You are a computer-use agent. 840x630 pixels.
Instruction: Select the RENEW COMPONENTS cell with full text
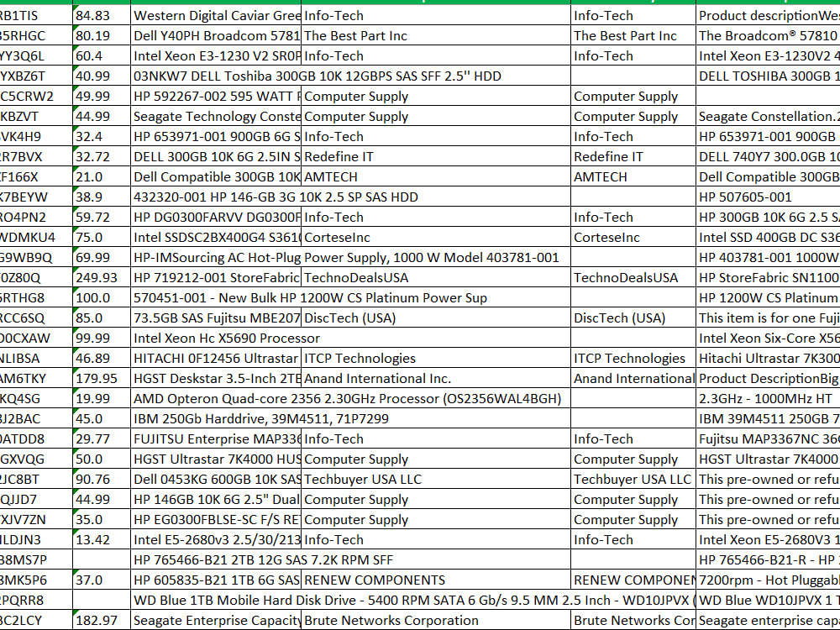[x=436, y=580]
